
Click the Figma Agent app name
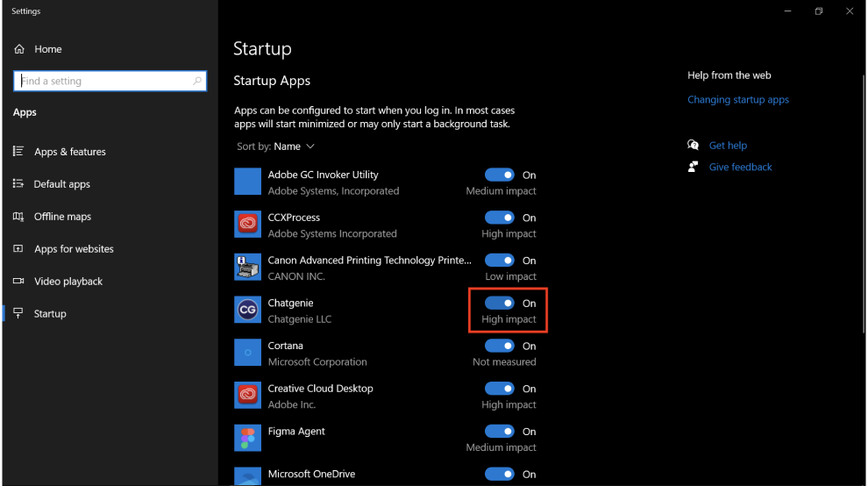coord(296,431)
